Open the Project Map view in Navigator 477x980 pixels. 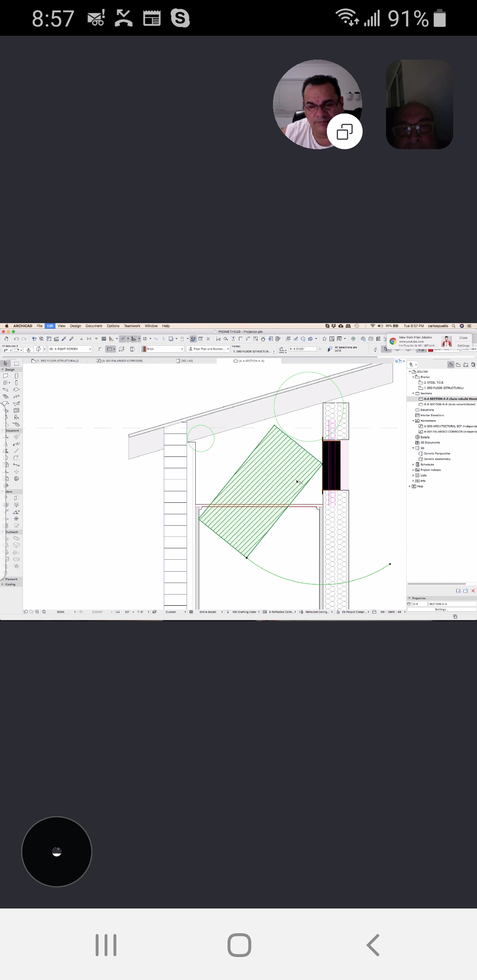[x=450, y=365]
